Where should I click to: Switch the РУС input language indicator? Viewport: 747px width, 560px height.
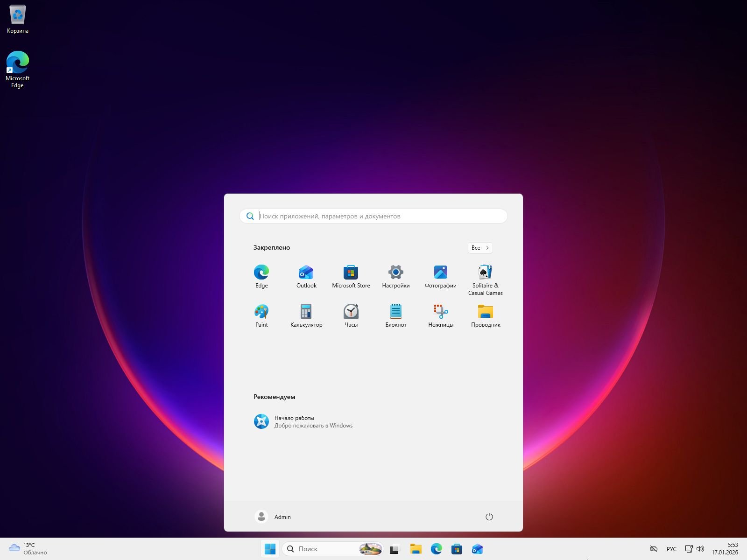(671, 549)
